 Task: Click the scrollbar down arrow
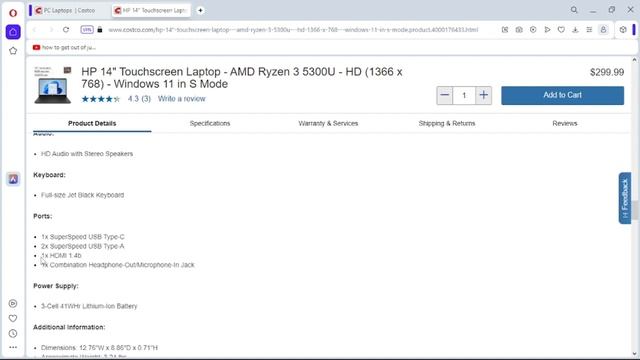coord(634,354)
